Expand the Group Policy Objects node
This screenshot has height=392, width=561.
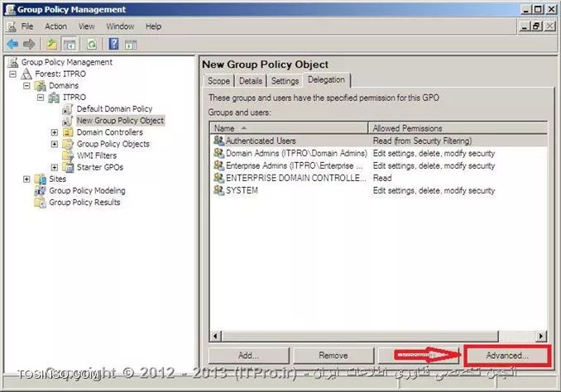click(x=55, y=144)
